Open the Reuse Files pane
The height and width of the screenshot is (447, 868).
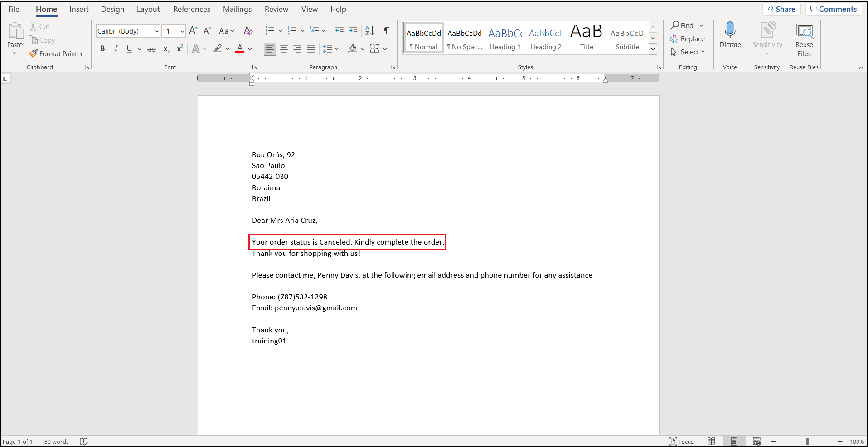click(804, 40)
